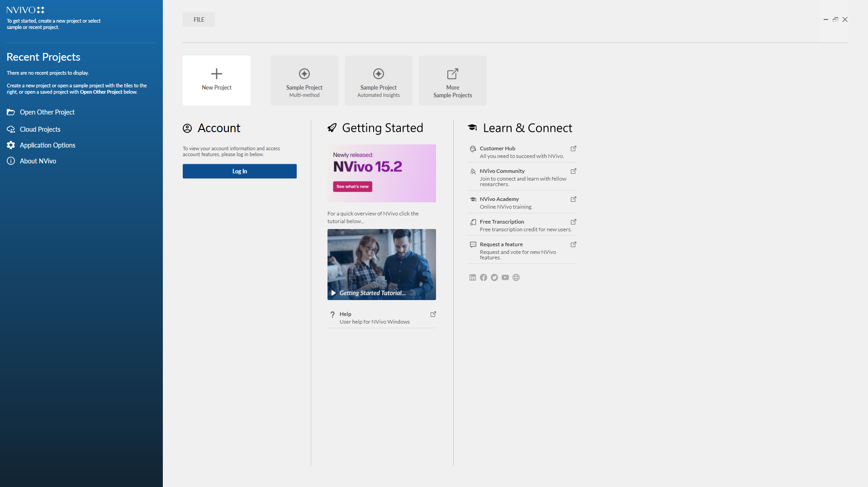Open Other Project link in sidebar

click(x=47, y=112)
